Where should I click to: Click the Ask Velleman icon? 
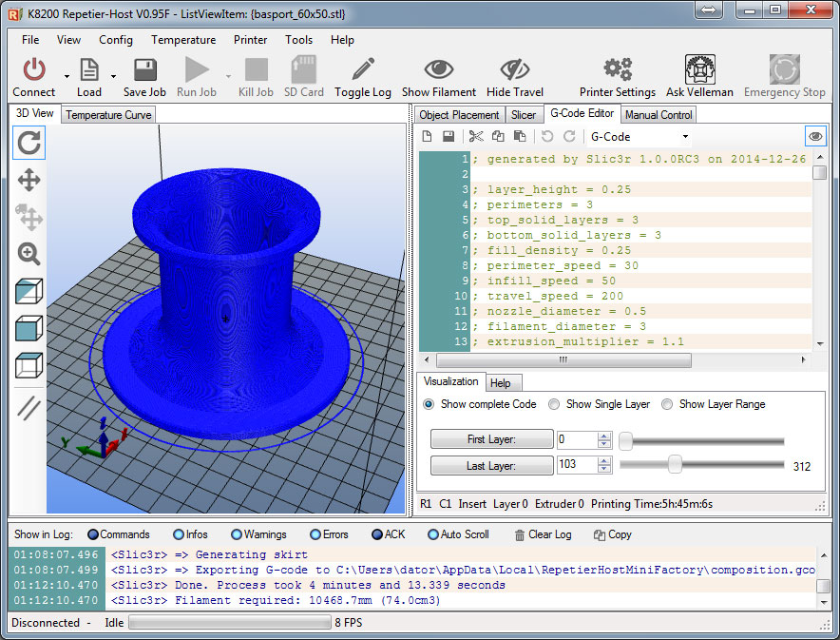(x=699, y=69)
